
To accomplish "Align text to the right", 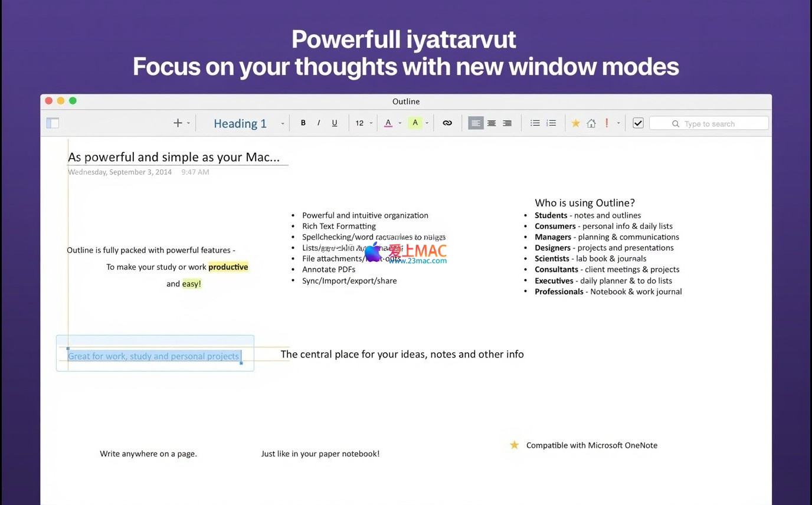I will (x=507, y=123).
